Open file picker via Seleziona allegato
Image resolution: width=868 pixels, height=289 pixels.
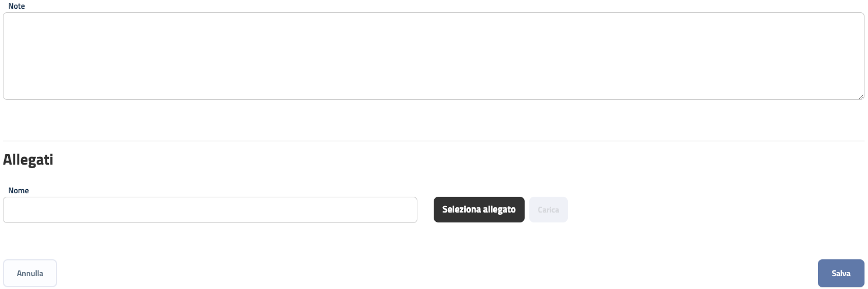click(479, 210)
